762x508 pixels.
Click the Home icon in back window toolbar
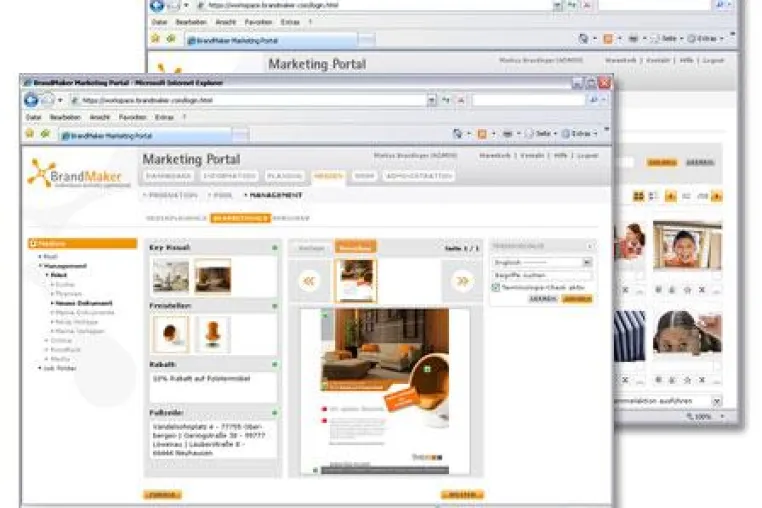tap(583, 38)
